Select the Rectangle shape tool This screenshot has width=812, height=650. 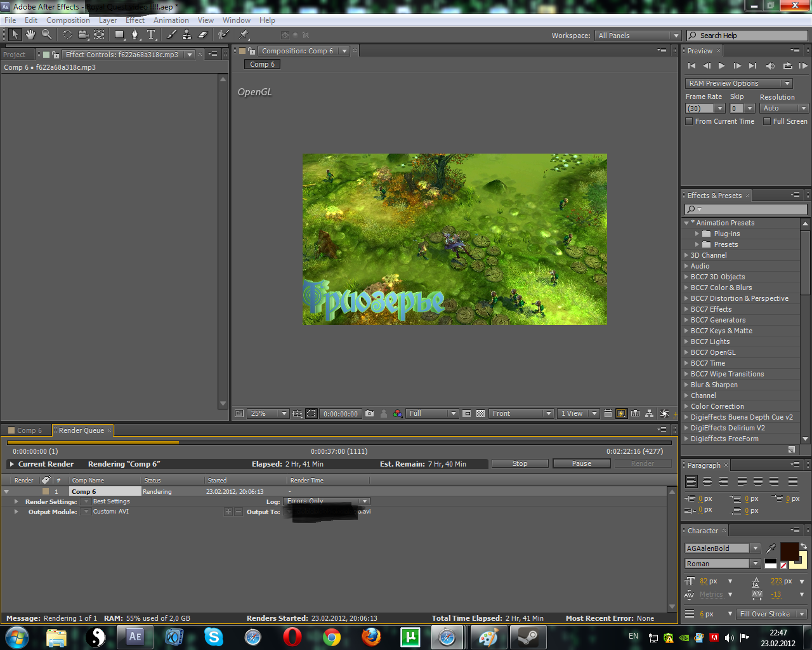119,34
